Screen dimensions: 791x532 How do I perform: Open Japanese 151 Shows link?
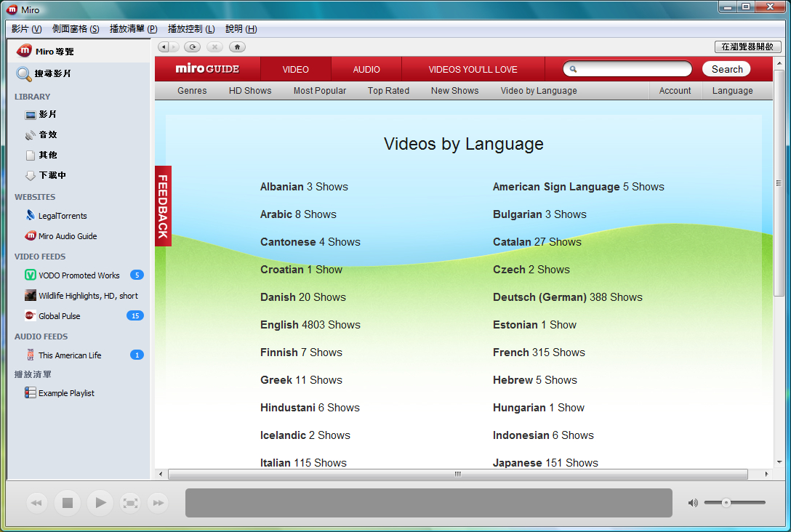tap(545, 463)
